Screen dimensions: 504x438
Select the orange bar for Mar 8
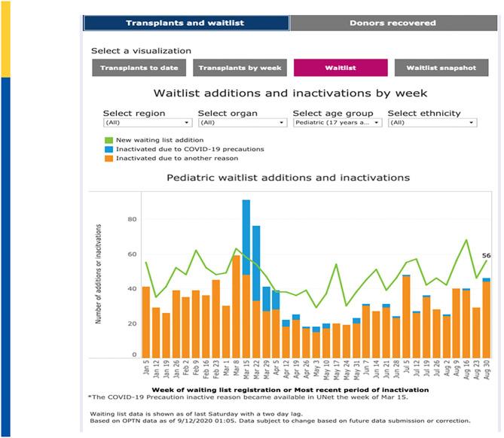(236, 306)
